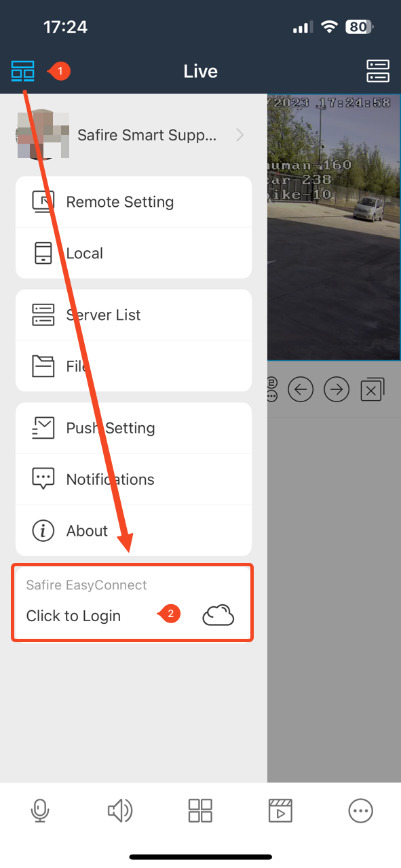Tap the side menu layout icon
Viewport: 401px width, 868px height.
[x=22, y=71]
